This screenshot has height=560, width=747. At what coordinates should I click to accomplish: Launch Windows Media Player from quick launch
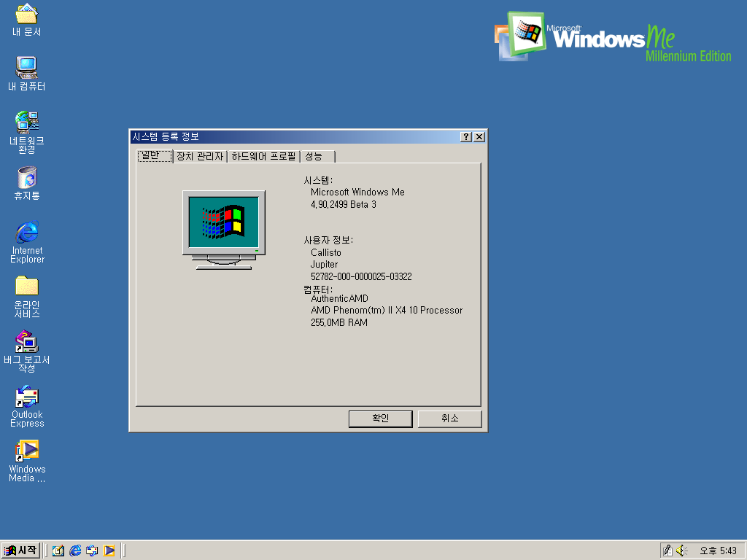point(109,551)
